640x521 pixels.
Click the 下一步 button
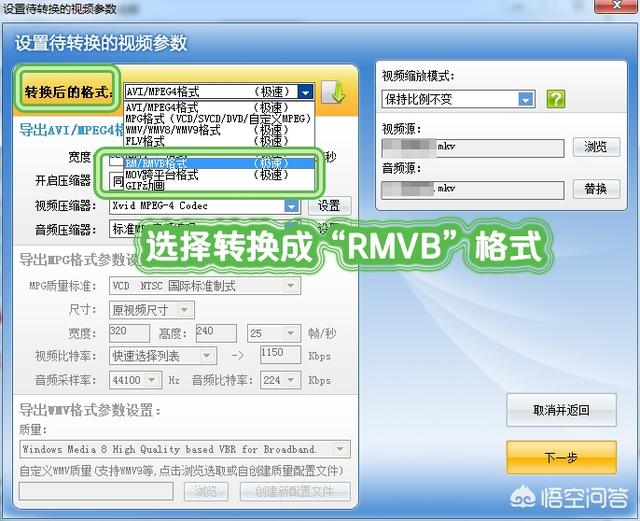pyautogui.click(x=561, y=457)
